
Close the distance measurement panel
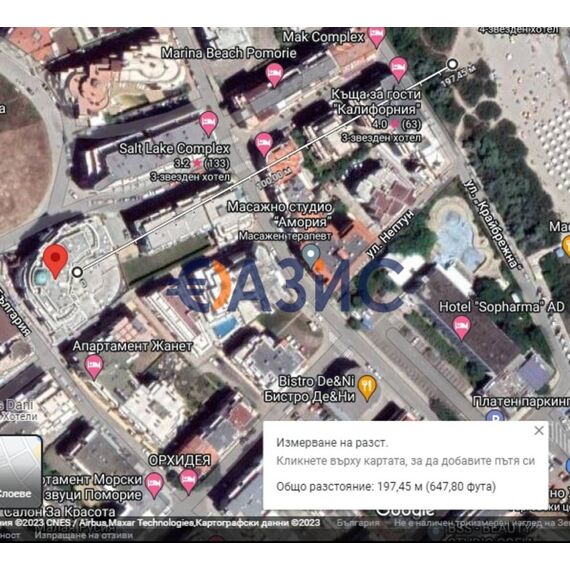539,430
